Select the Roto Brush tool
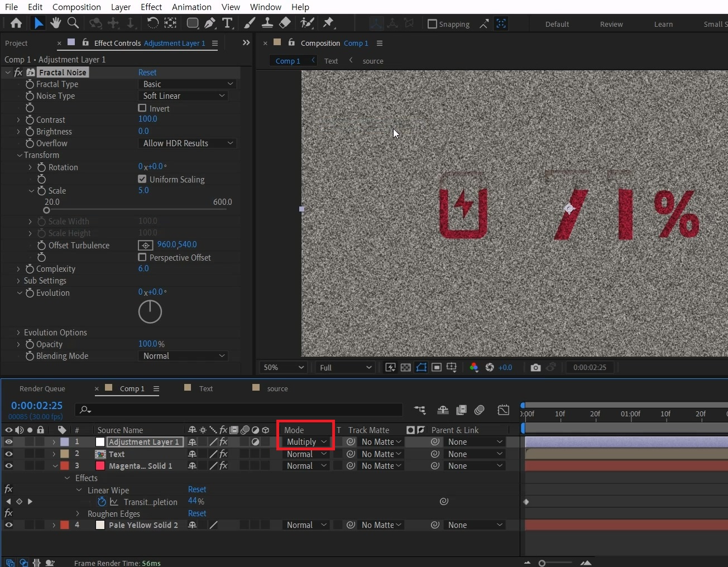Image resolution: width=728 pixels, height=567 pixels. (x=307, y=23)
